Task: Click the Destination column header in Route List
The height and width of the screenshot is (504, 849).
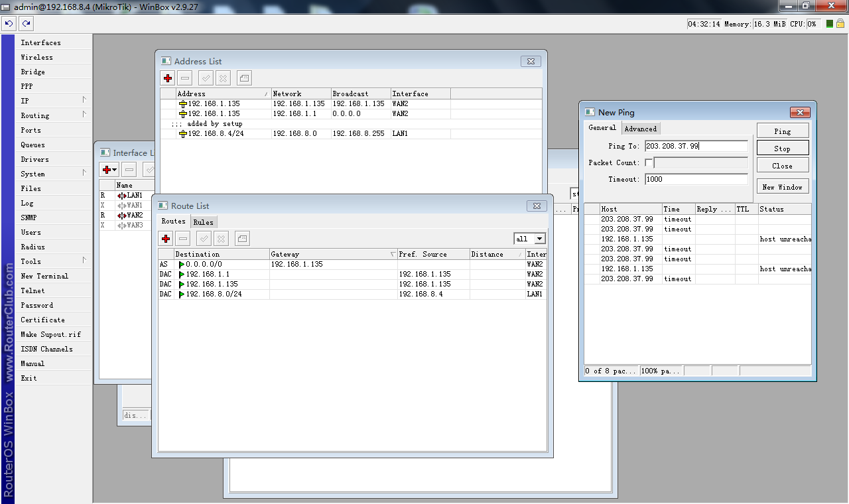Action: click(x=222, y=254)
